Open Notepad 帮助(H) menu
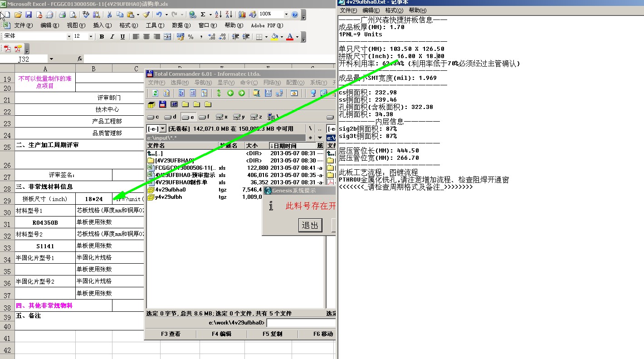 (x=417, y=10)
